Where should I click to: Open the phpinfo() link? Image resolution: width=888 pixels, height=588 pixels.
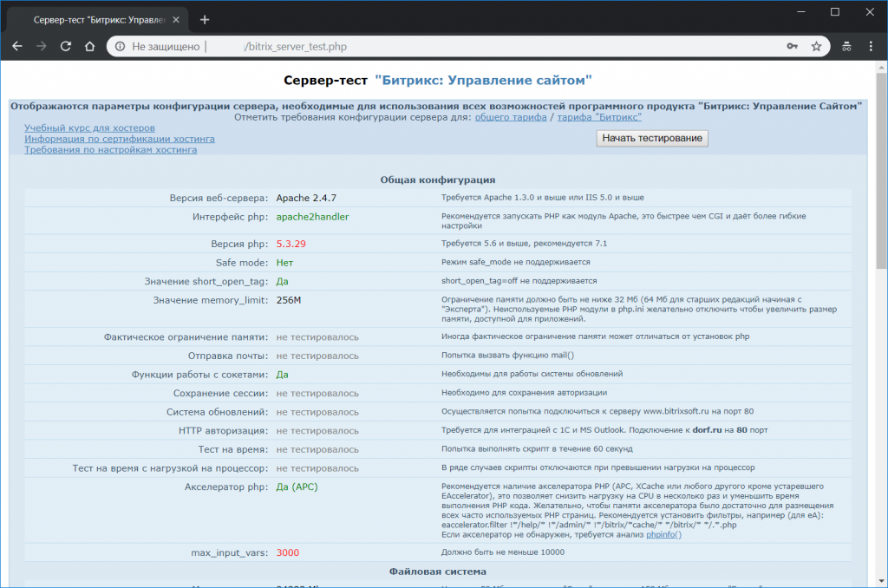[x=663, y=535]
